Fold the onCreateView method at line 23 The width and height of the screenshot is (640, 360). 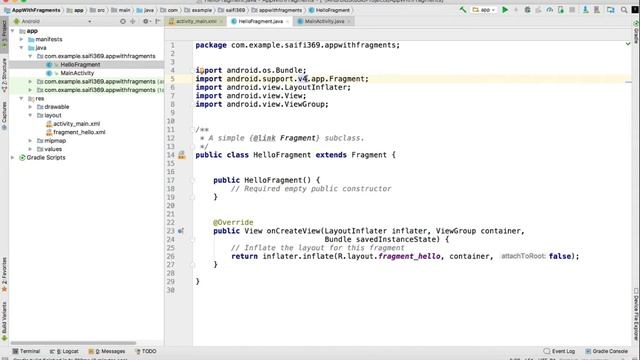point(192,239)
